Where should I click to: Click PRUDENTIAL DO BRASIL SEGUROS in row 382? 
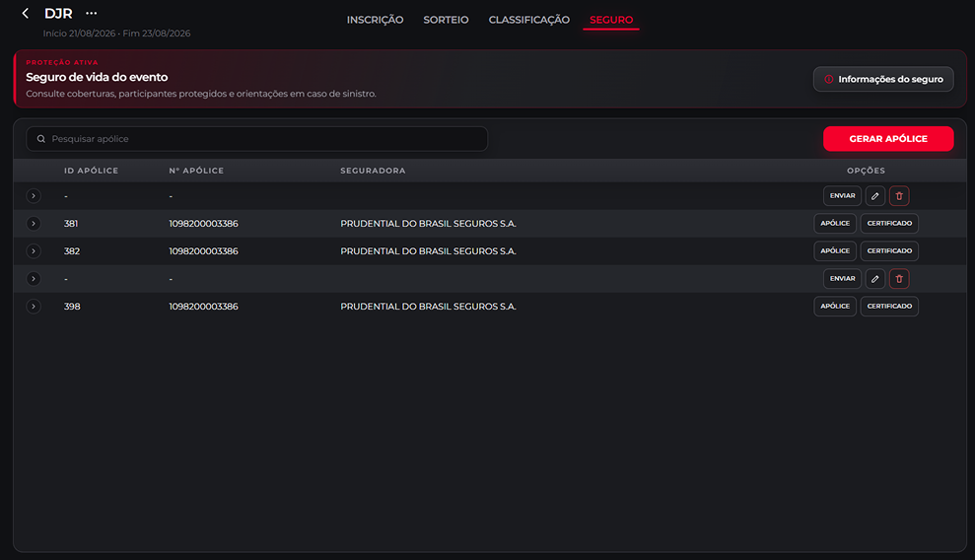tap(428, 251)
